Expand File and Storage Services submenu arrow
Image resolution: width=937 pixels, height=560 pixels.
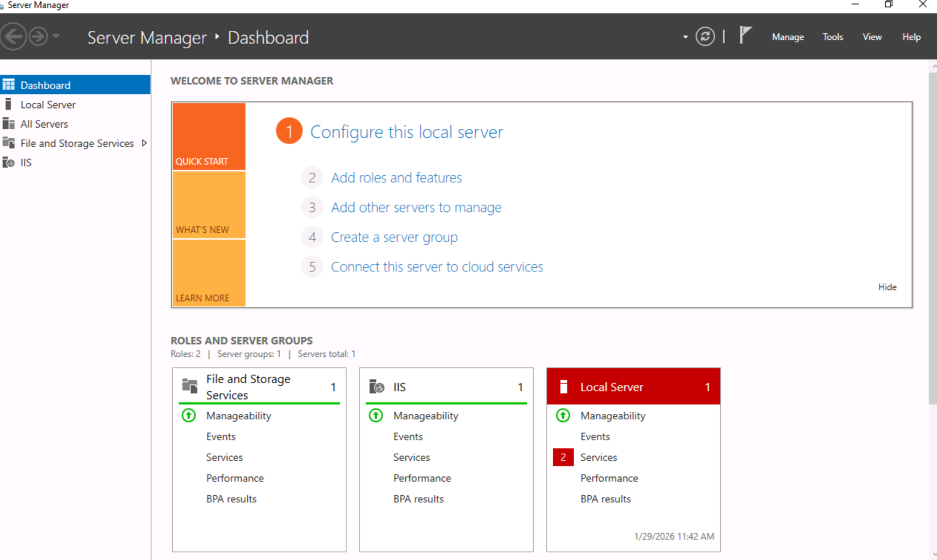[144, 143]
